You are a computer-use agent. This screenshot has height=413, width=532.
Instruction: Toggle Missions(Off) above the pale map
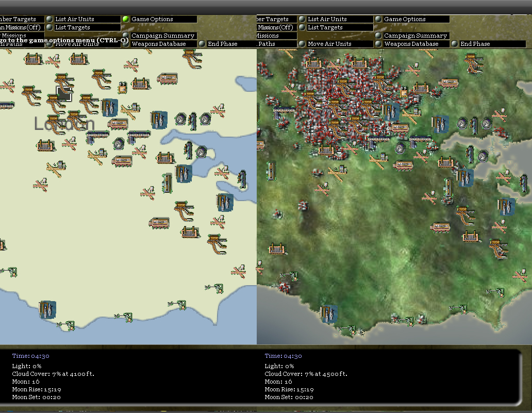pos(22,27)
